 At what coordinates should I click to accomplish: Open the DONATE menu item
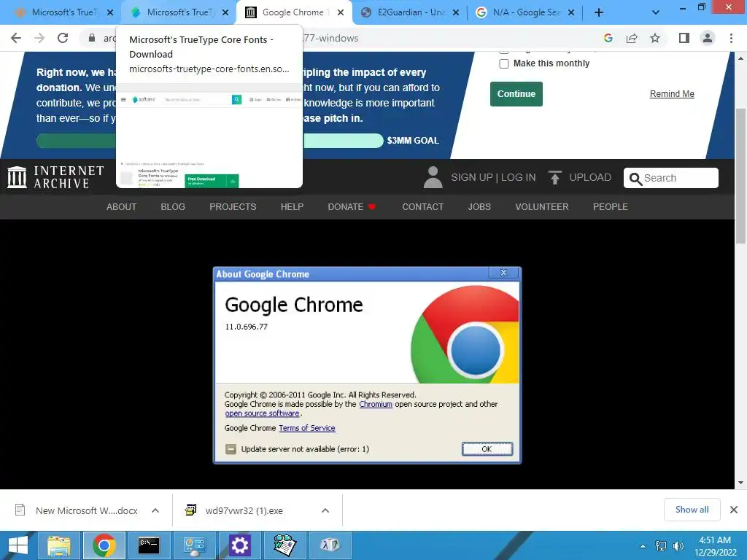[x=352, y=206]
